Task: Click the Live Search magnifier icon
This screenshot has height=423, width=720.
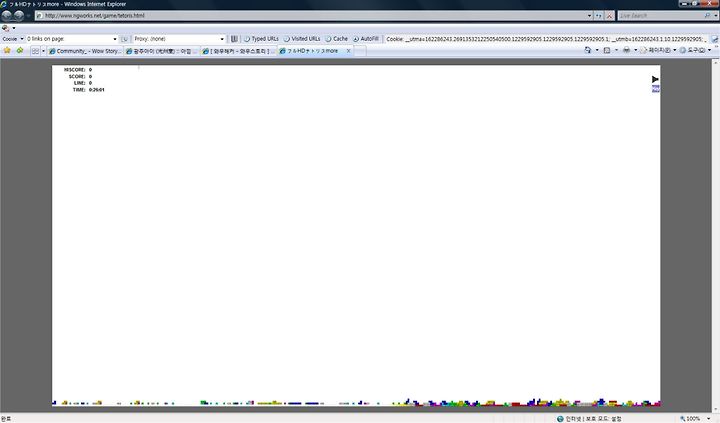Action: coord(708,16)
